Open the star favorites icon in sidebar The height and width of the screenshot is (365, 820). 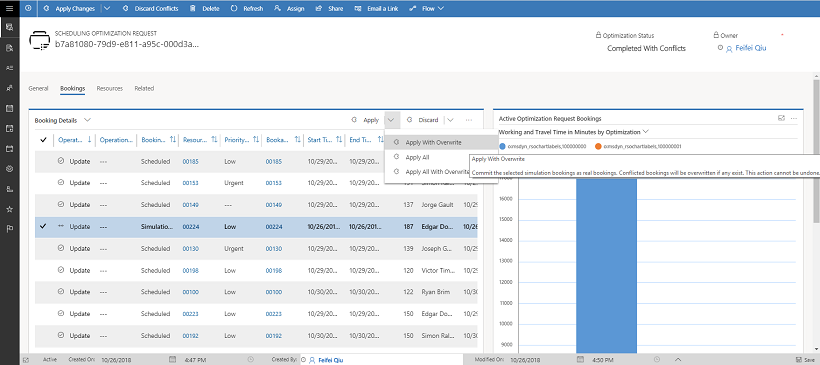[x=9, y=209]
